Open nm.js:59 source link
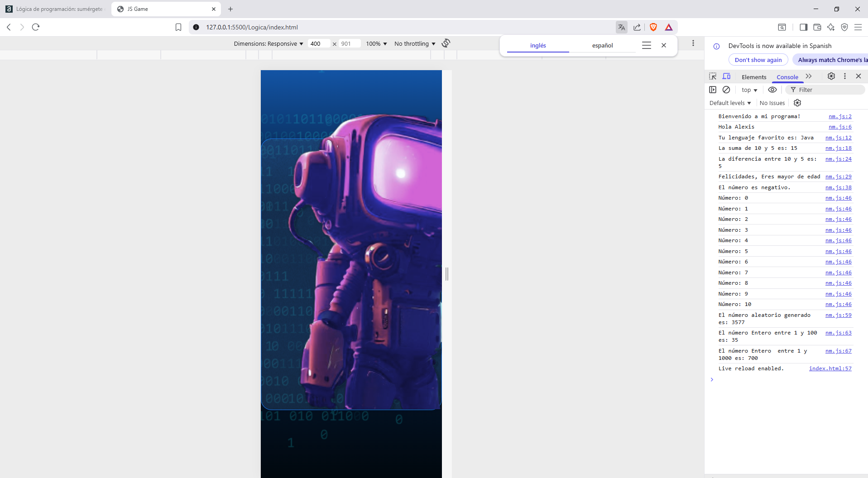The width and height of the screenshot is (868, 478). [838, 315]
